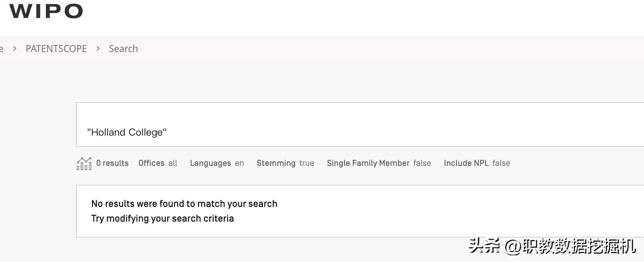Click the chevron before PATENTSCOPE breadcrumb
The height and width of the screenshot is (262, 644).
pyautogui.click(x=15, y=48)
